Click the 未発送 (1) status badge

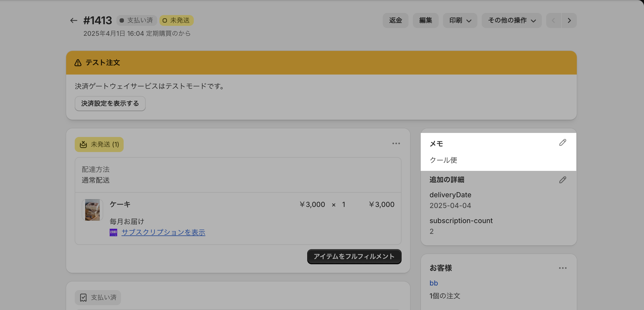click(x=99, y=145)
